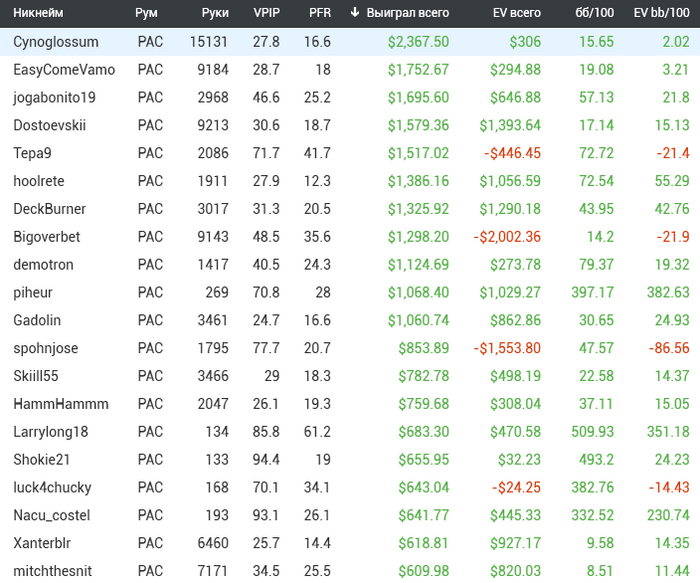Image resolution: width=700 pixels, height=583 pixels.
Task: Select player demotron
Action: 43,265
